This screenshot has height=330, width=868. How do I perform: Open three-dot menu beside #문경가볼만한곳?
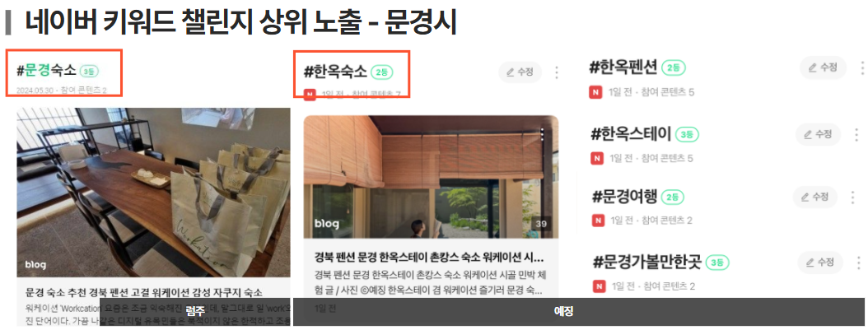coord(859,262)
